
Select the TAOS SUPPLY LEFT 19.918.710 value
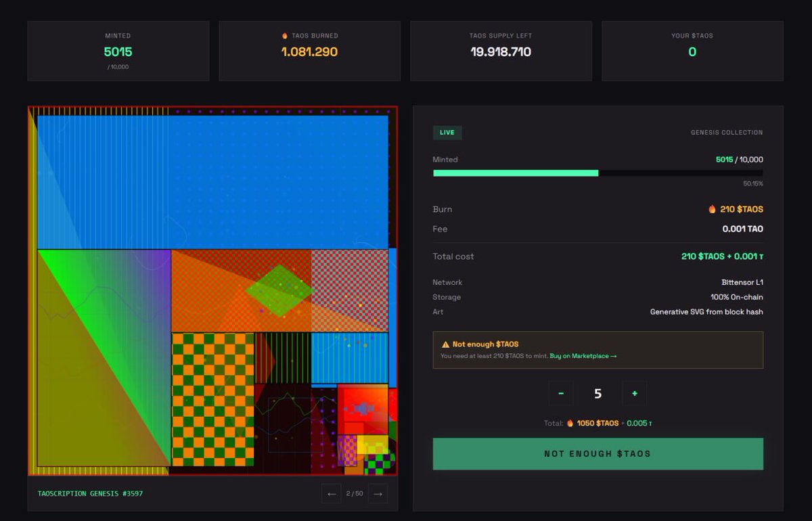(501, 52)
